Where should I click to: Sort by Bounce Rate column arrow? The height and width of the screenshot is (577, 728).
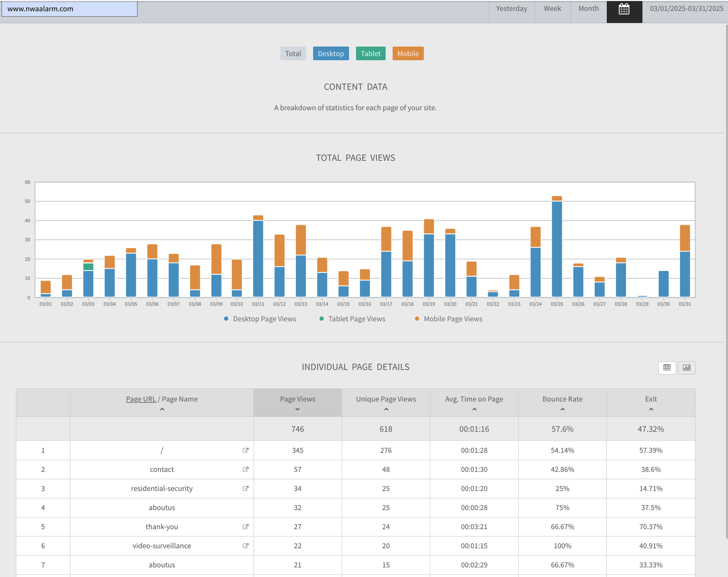[x=562, y=409]
